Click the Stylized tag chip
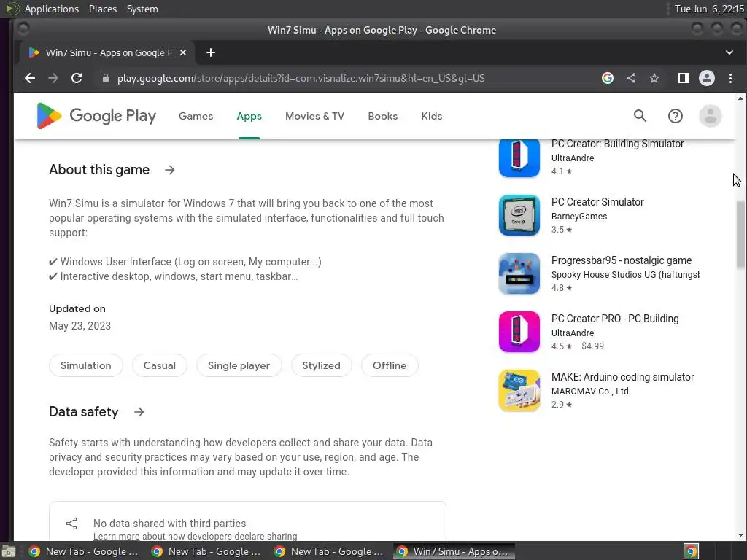 click(322, 365)
